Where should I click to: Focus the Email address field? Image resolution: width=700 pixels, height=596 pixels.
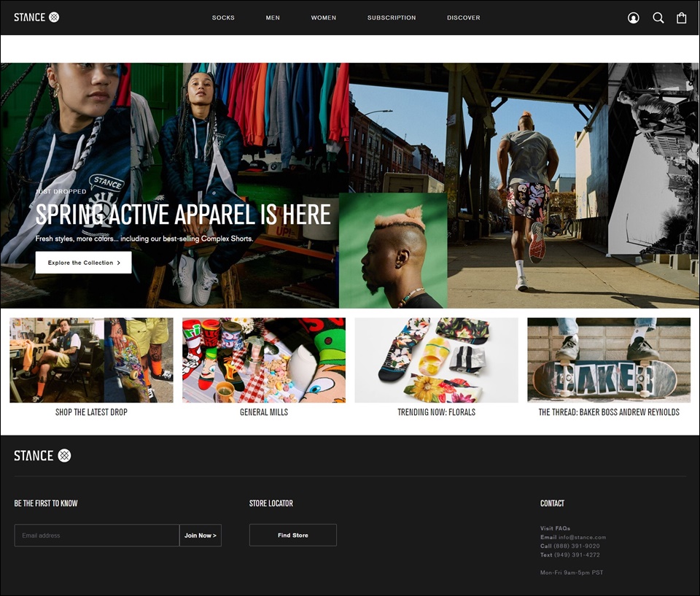coord(97,535)
